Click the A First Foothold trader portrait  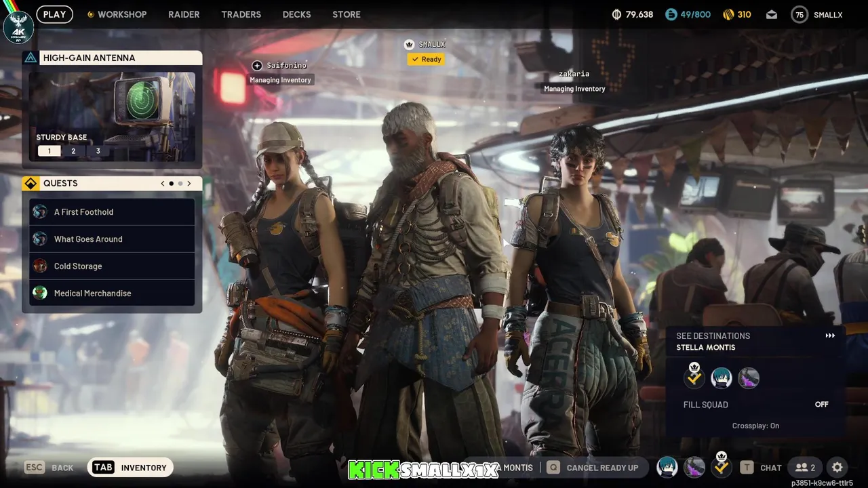click(x=40, y=211)
